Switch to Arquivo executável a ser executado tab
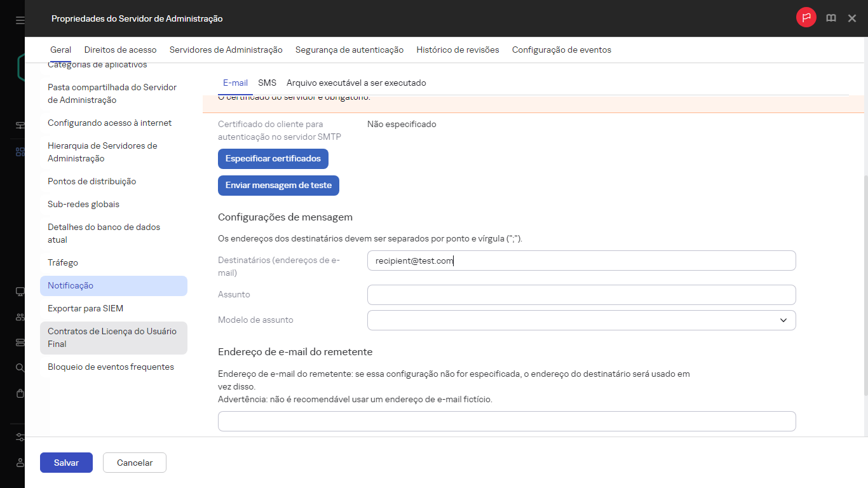The height and width of the screenshot is (488, 868). (356, 83)
